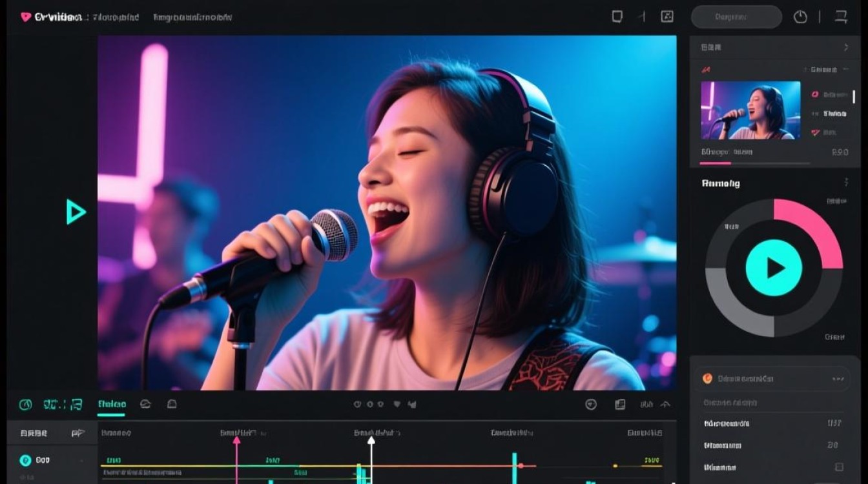Click the framed square icon in the top bar
This screenshot has width=868, height=484.
click(x=667, y=17)
